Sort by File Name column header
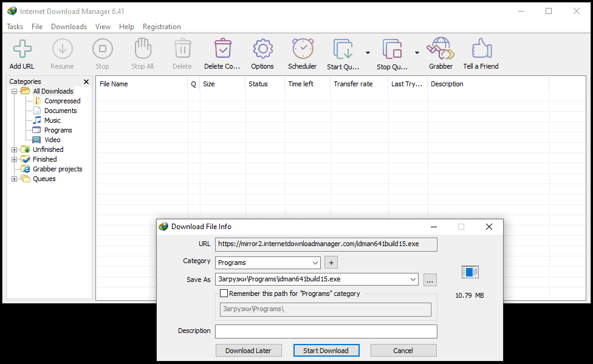This screenshot has height=364, width=593. pyautogui.click(x=142, y=84)
